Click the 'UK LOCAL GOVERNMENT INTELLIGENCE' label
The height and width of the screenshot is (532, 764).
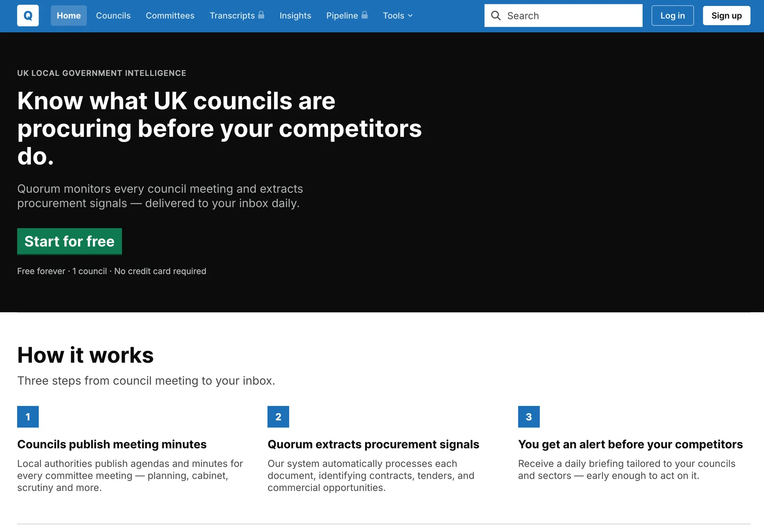point(102,73)
